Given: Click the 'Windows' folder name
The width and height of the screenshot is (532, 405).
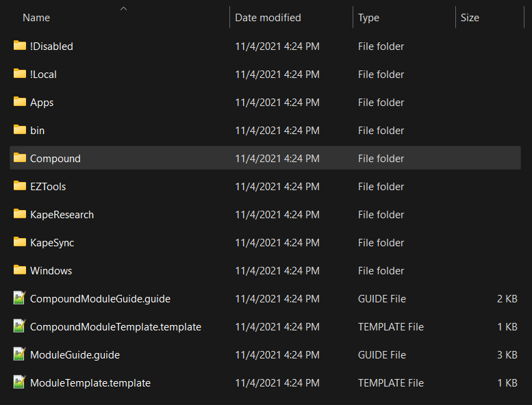Looking at the screenshot, I should click(51, 271).
